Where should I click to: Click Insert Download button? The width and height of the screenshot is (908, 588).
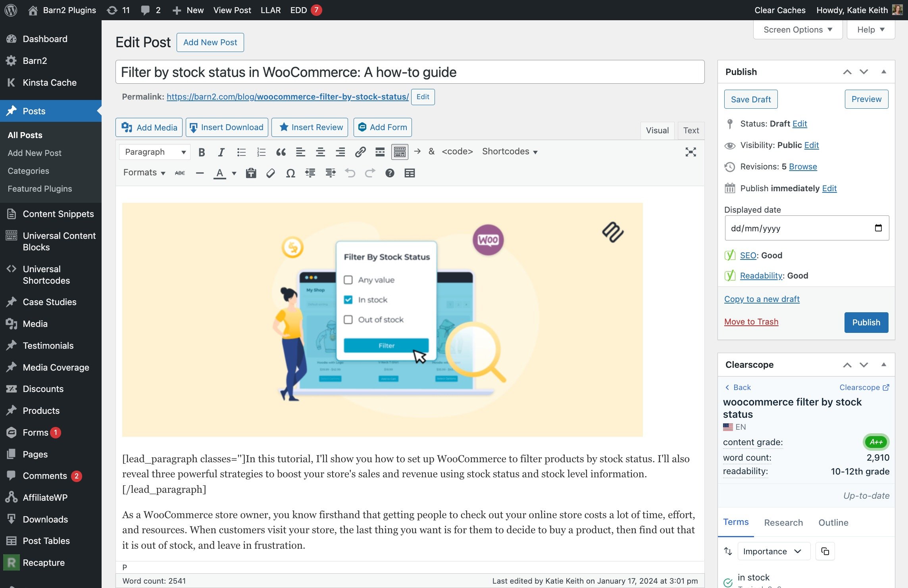point(227,127)
